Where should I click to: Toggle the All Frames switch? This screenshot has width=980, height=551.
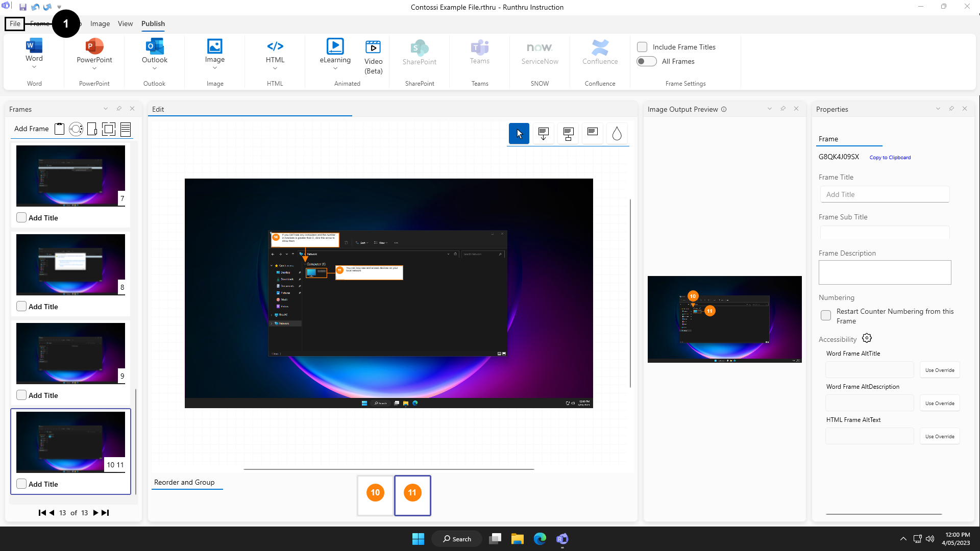[647, 61]
